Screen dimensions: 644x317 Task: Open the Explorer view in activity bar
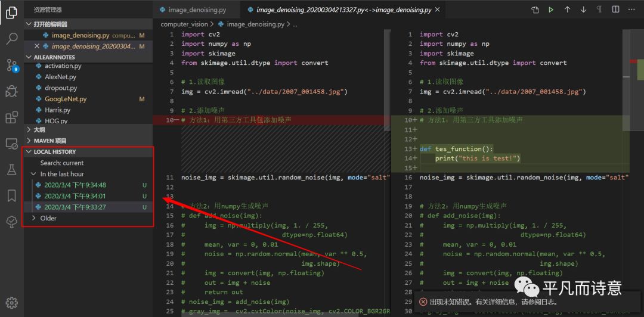click(11, 14)
